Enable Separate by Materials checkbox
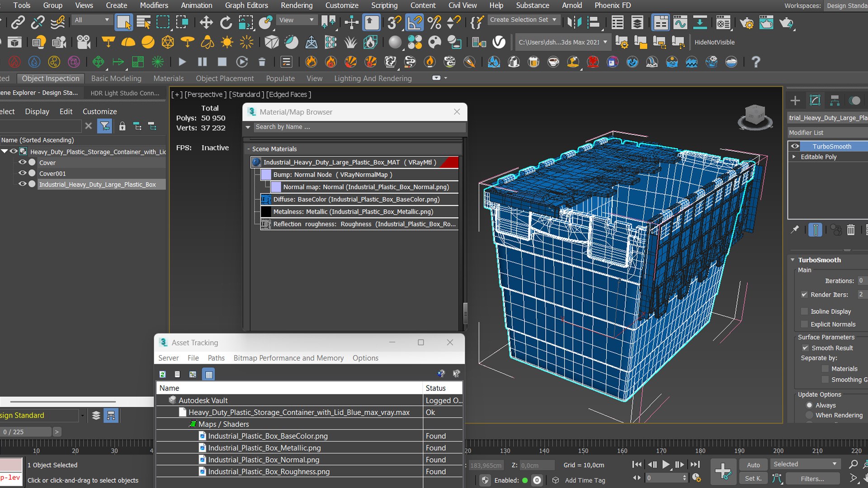This screenshot has width=868, height=488. pyautogui.click(x=825, y=369)
